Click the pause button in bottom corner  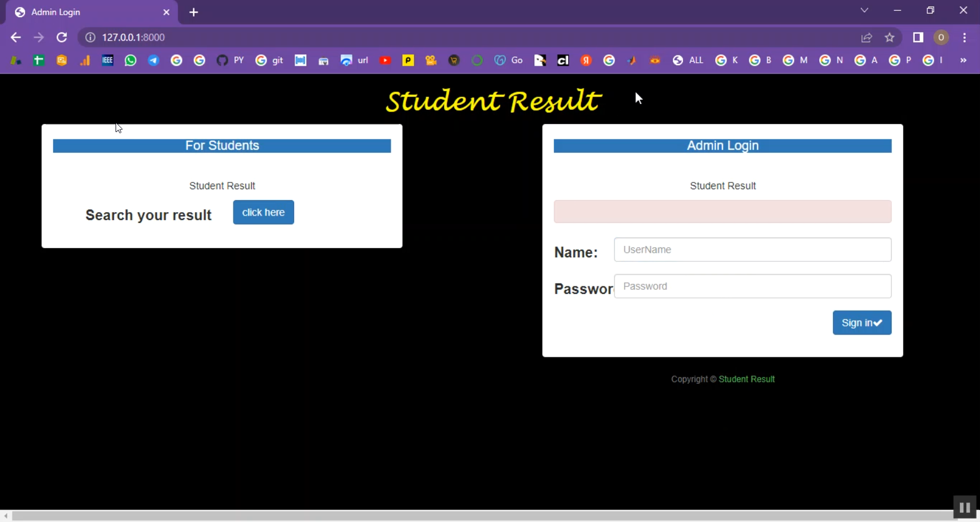click(x=965, y=508)
